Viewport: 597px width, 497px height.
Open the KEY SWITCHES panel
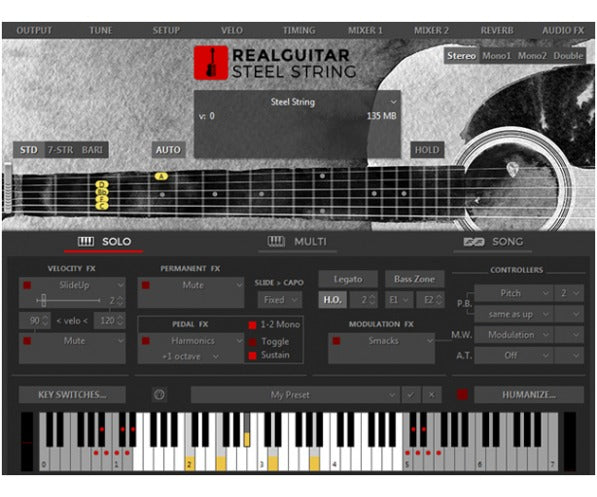click(x=72, y=395)
